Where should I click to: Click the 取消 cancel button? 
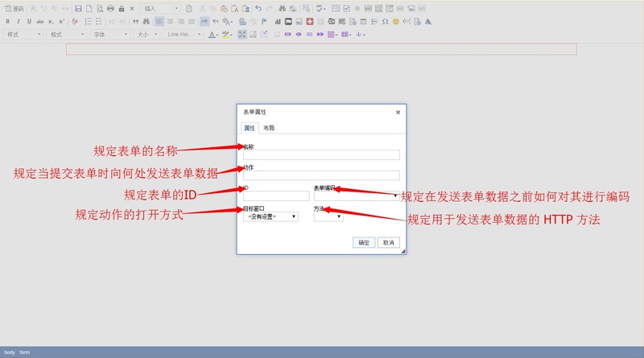[x=388, y=242]
